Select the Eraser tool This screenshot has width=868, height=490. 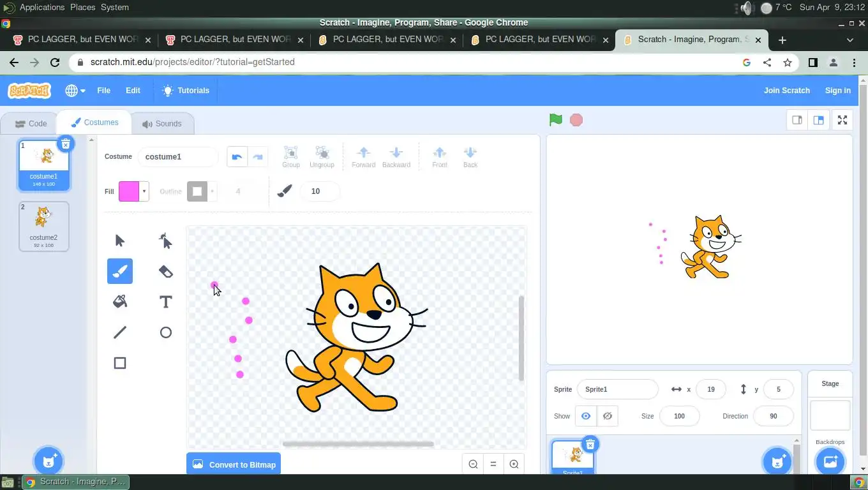[165, 271]
